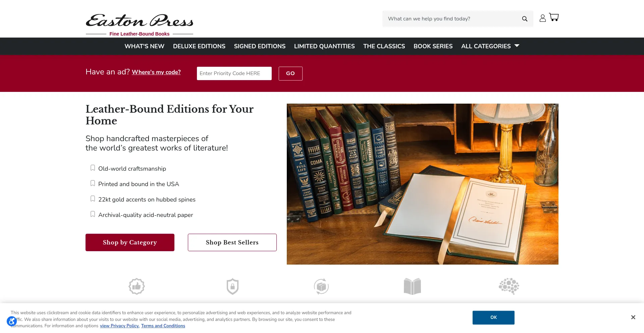Screen dimensions: 644x333
Task: Click the thumbs-up badge icon
Action: (x=137, y=286)
